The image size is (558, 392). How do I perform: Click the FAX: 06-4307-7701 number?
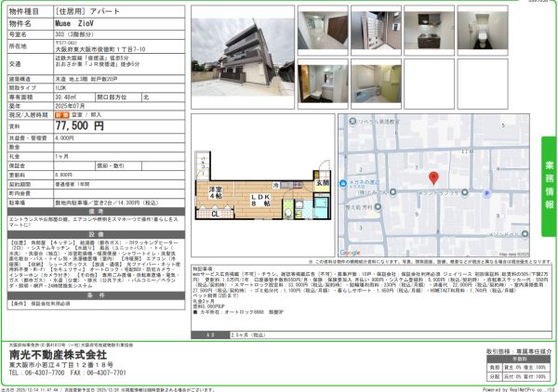coord(99,372)
